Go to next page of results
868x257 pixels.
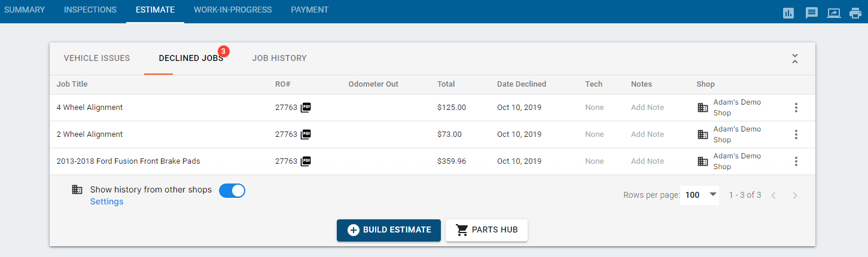click(795, 195)
